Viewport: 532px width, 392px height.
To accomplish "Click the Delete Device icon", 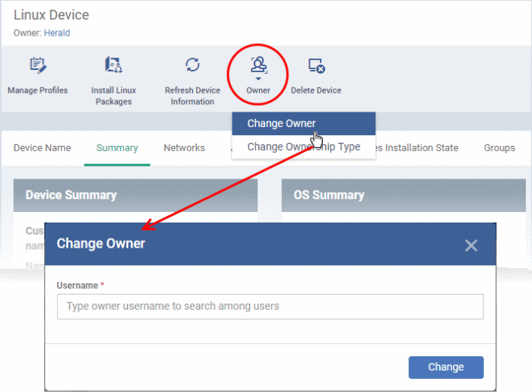I will click(x=316, y=66).
